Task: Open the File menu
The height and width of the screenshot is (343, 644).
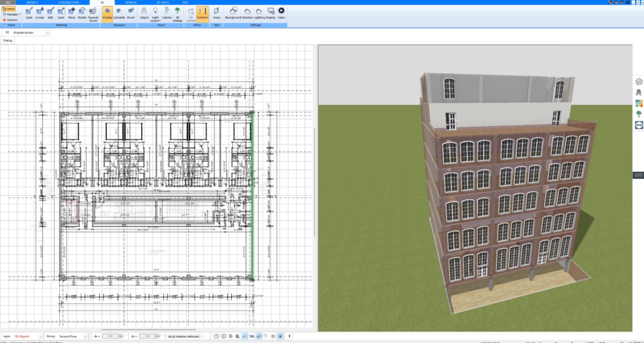Action: pos(8,2)
